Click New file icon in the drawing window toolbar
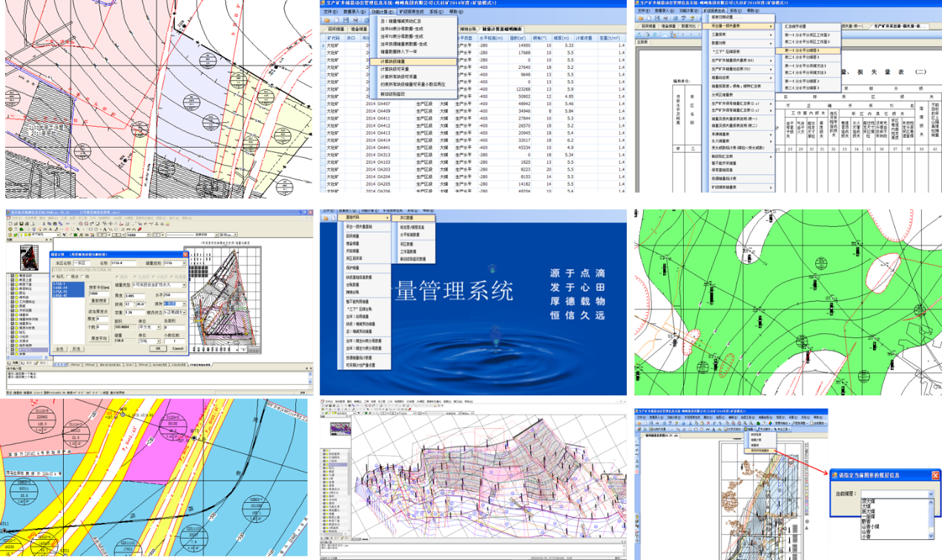Screen dimensions: 942x560 (10, 223)
